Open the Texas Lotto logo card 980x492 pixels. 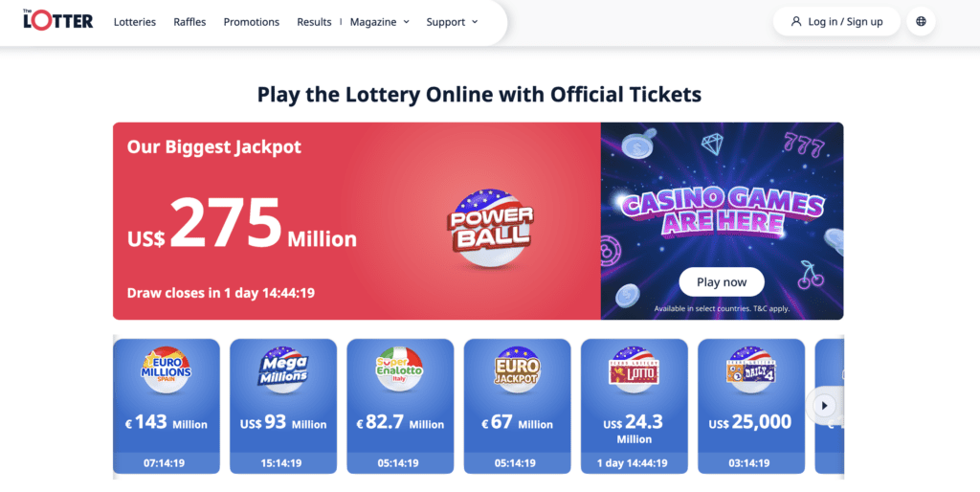tap(634, 368)
